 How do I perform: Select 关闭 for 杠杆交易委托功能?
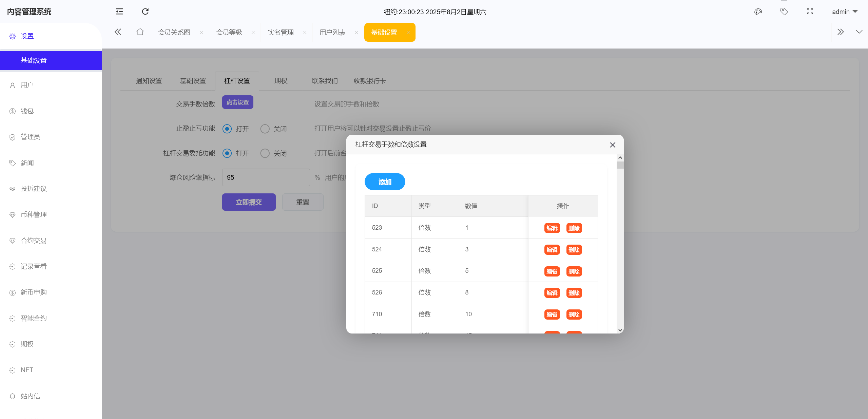pyautogui.click(x=265, y=153)
